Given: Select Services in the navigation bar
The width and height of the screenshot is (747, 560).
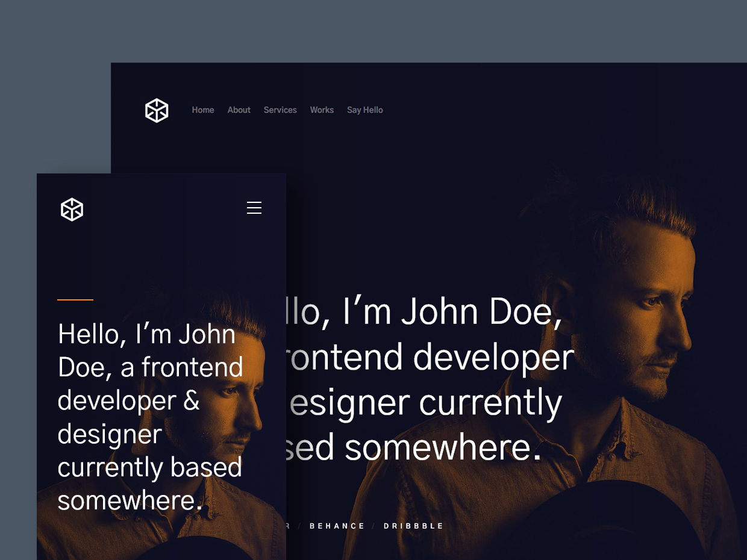Looking at the screenshot, I should 280,110.
